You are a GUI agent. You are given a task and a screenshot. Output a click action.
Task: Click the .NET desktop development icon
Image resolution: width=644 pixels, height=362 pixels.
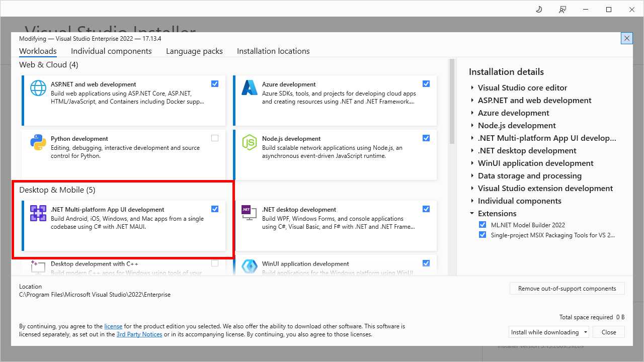click(250, 213)
